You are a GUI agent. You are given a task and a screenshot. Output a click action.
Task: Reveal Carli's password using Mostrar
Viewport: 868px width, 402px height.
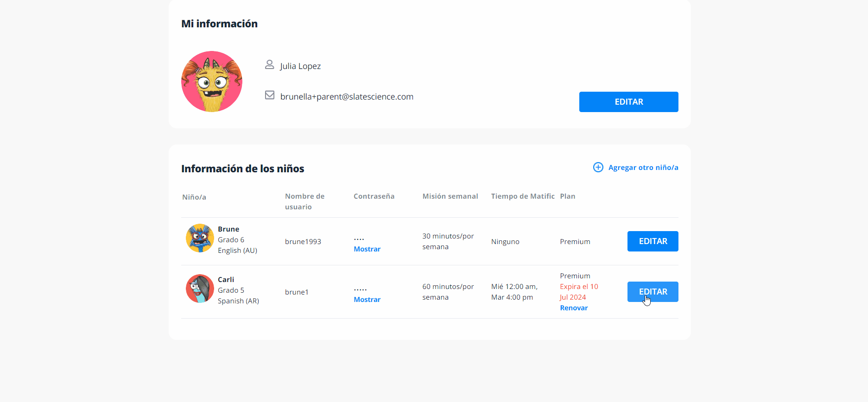(x=367, y=300)
